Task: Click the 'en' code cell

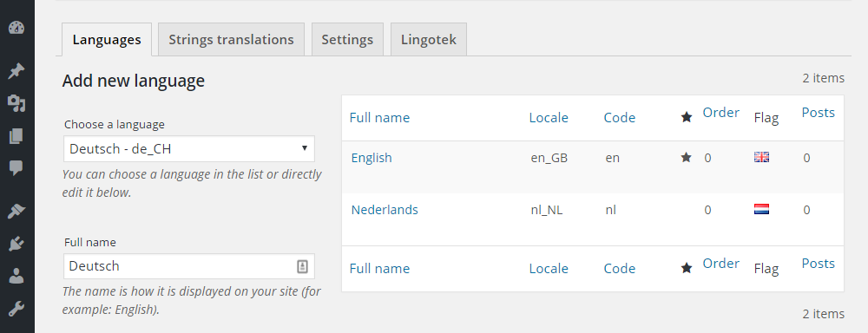Action: pyautogui.click(x=612, y=158)
